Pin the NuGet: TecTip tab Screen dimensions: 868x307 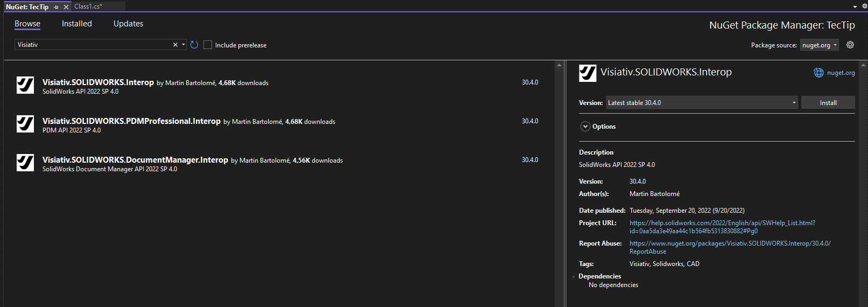coord(57,7)
